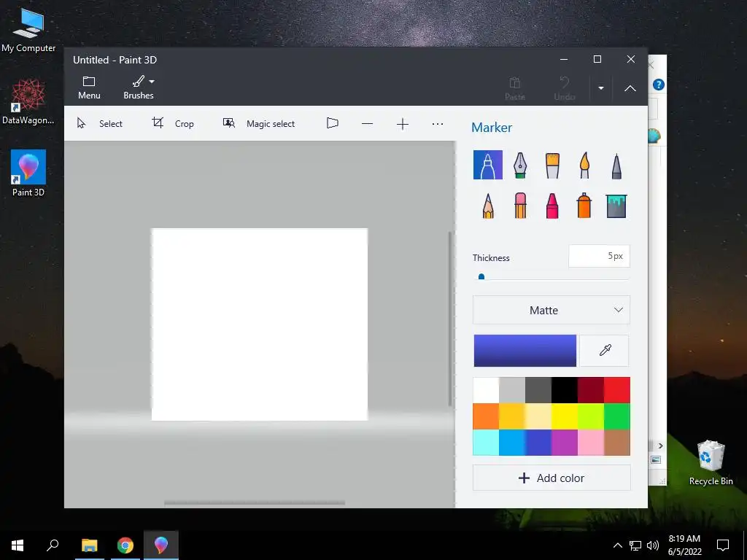Open the more options ellipsis
The height and width of the screenshot is (560, 747).
tap(438, 124)
